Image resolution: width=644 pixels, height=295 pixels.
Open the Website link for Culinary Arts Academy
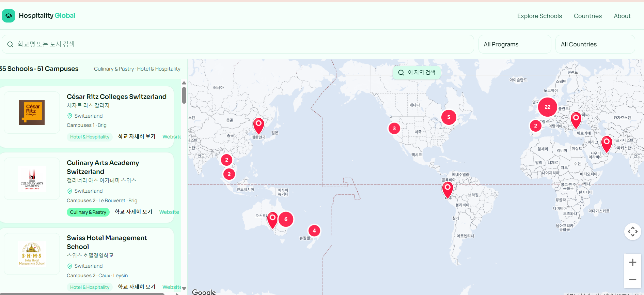[169, 212]
